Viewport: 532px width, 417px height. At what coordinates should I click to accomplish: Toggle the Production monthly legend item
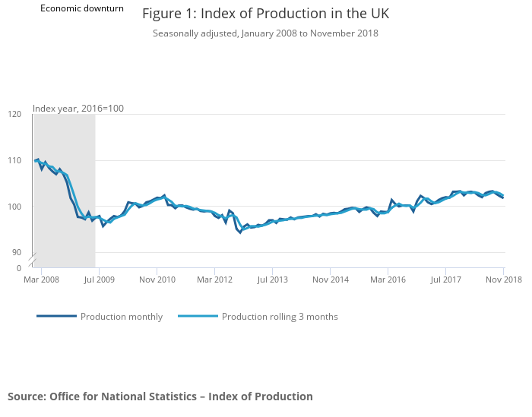[x=121, y=317]
